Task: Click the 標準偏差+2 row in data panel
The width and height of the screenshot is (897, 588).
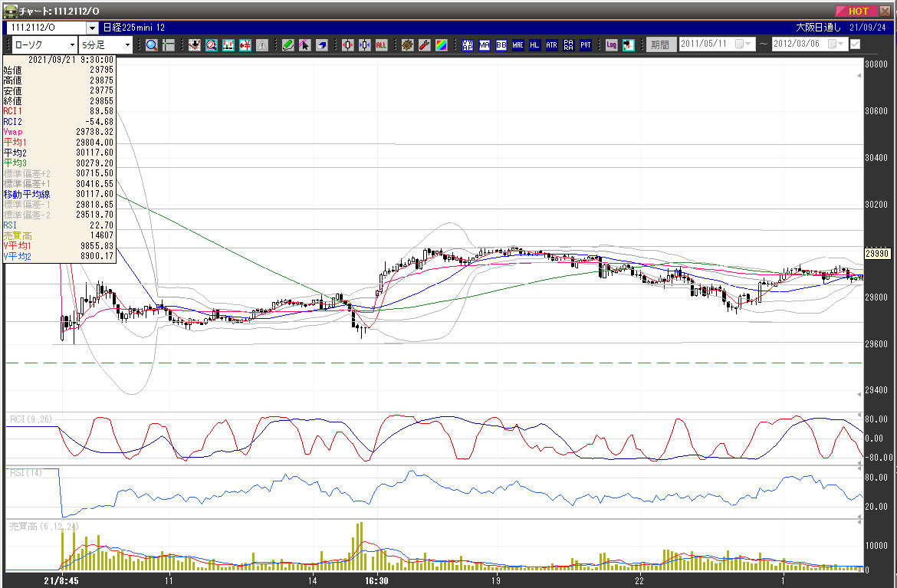Action: coord(59,173)
